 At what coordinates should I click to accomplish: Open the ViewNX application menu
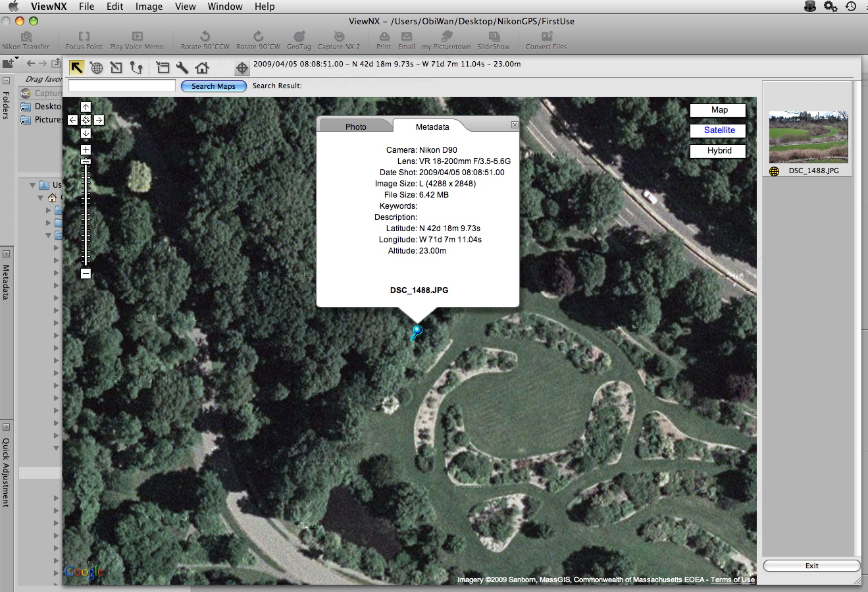pos(49,7)
